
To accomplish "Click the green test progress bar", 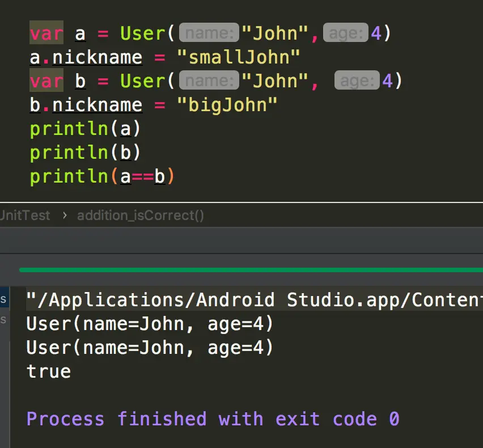I will click(x=251, y=270).
